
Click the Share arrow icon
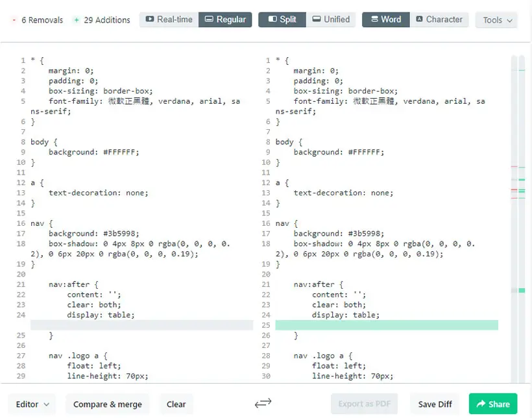coord(481,404)
